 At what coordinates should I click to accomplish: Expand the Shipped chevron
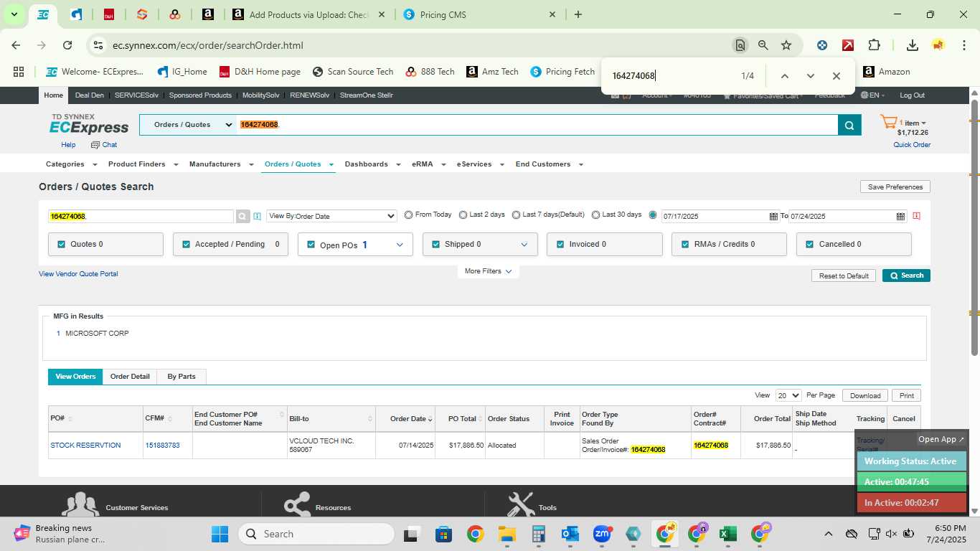click(x=524, y=244)
